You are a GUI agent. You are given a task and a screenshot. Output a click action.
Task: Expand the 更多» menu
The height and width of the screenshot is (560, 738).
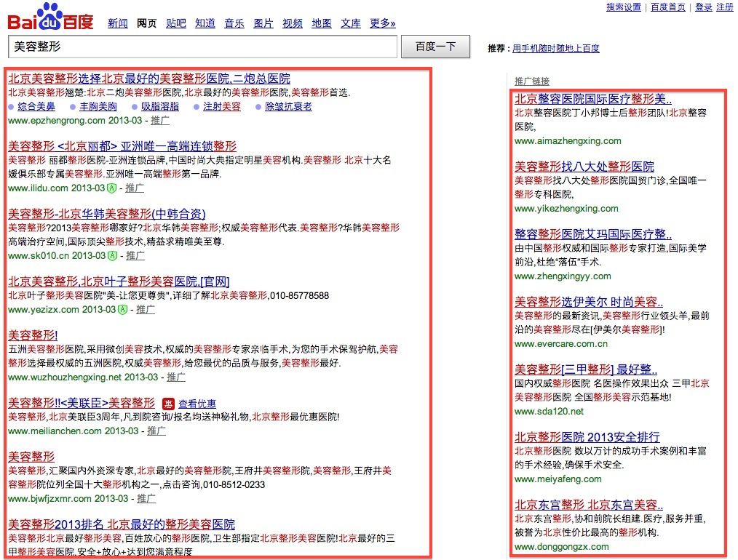(382, 23)
